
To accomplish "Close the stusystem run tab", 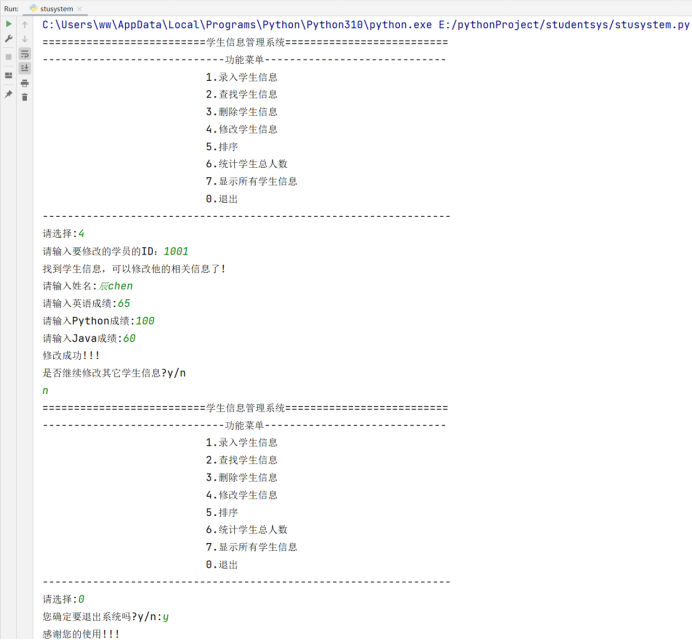I will [79, 9].
